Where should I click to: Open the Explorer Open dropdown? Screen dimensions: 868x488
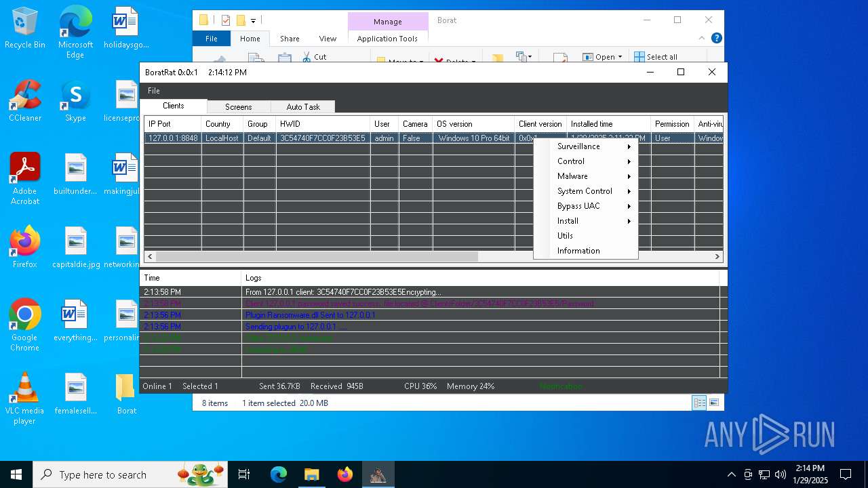tap(602, 57)
